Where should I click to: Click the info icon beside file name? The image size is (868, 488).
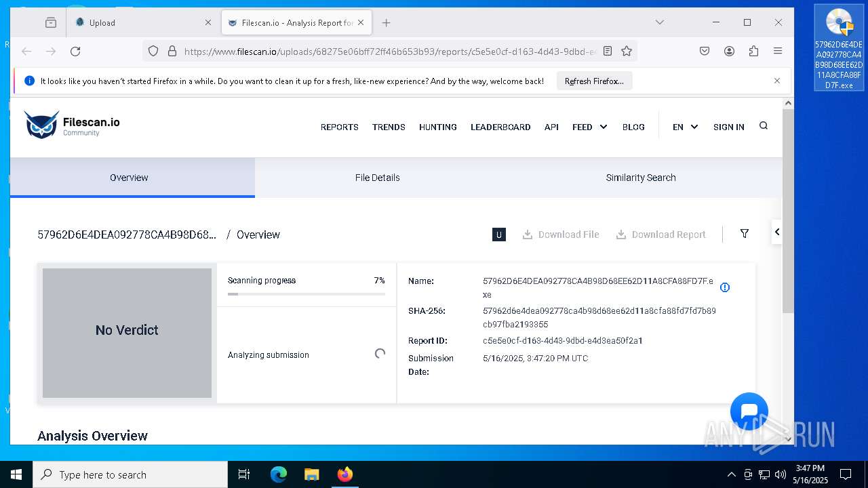[x=725, y=287]
